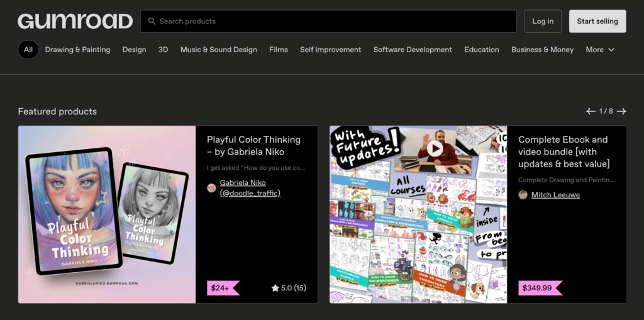Click Mitch Leeuwe's avatar icon
Screen dimensions: 644x320
pos(523,195)
